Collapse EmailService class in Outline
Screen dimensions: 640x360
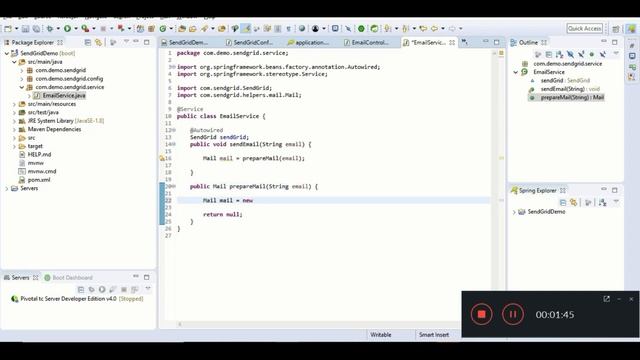click(x=516, y=72)
